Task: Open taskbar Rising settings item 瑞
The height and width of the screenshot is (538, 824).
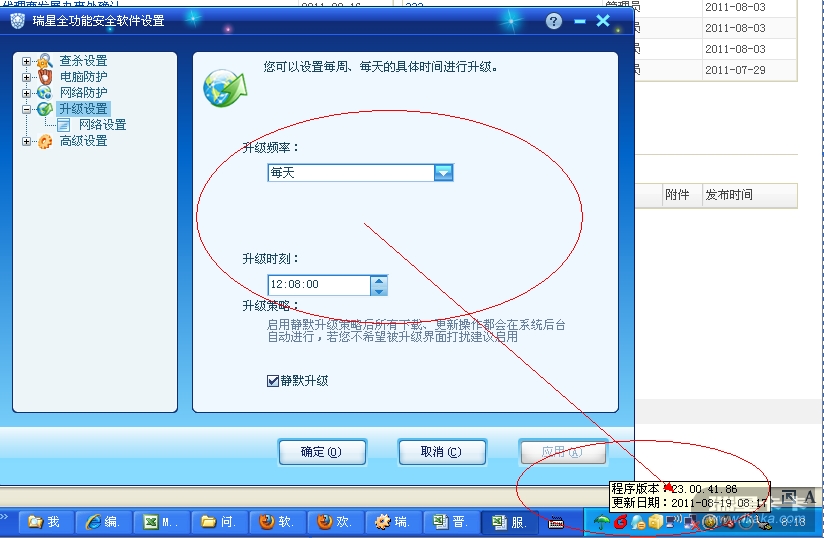Action: pos(392,522)
